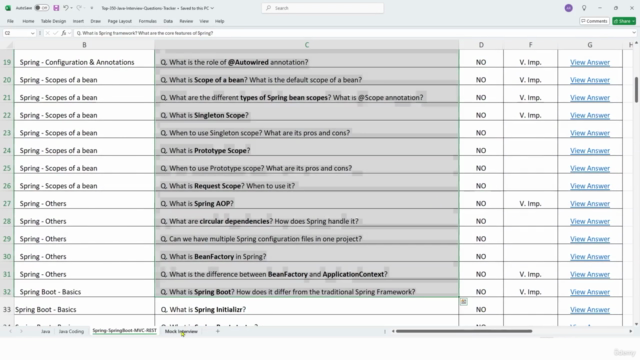Screen dimensions: 640x360
Task: Click the formula bar text
Action: 144,33
